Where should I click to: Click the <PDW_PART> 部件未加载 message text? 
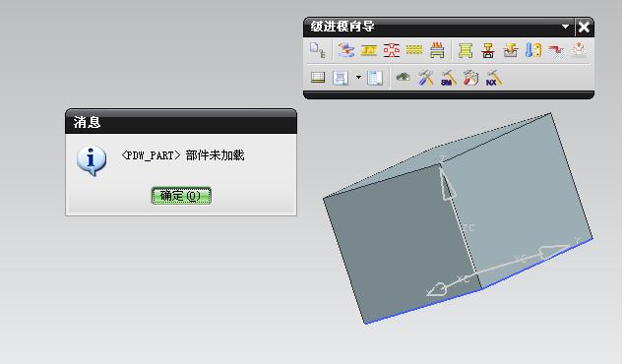coord(182,155)
